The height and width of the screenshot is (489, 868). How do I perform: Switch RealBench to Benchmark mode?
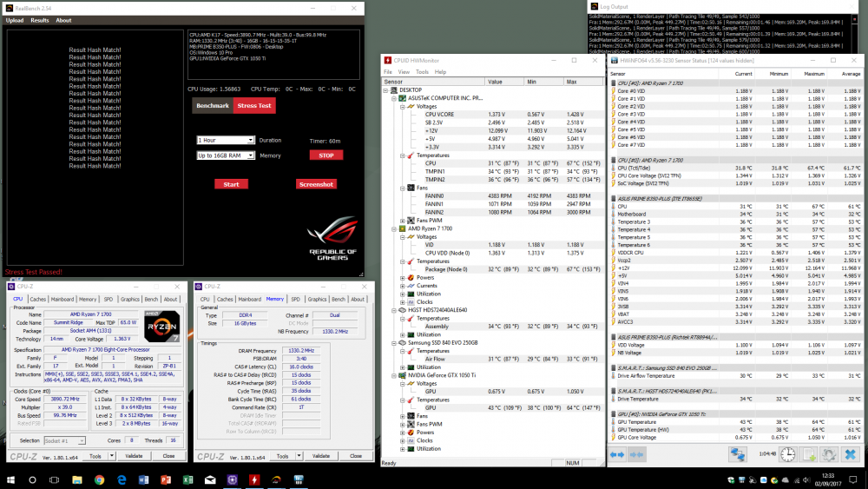[x=213, y=106]
